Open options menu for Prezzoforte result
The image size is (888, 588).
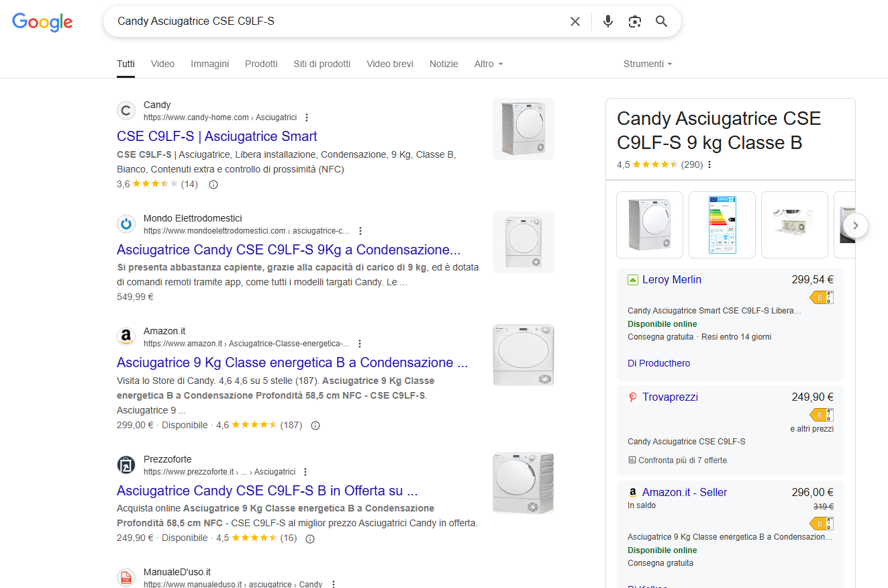pos(305,472)
